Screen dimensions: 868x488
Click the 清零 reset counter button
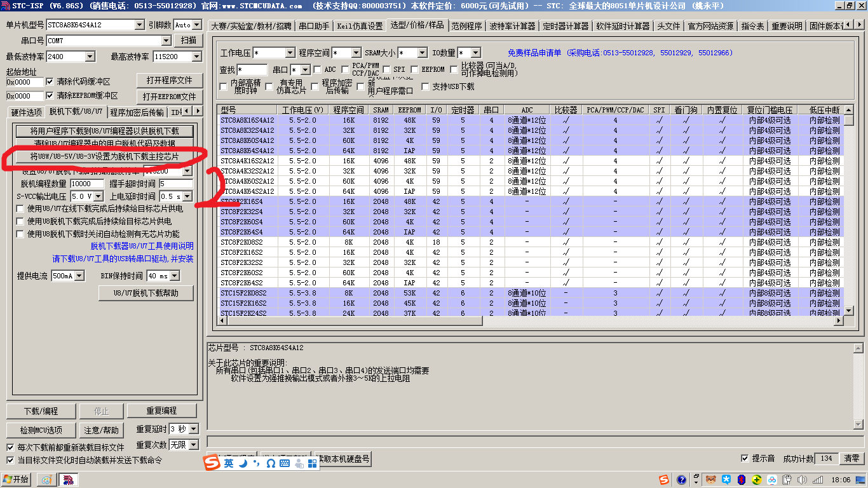[x=851, y=459]
